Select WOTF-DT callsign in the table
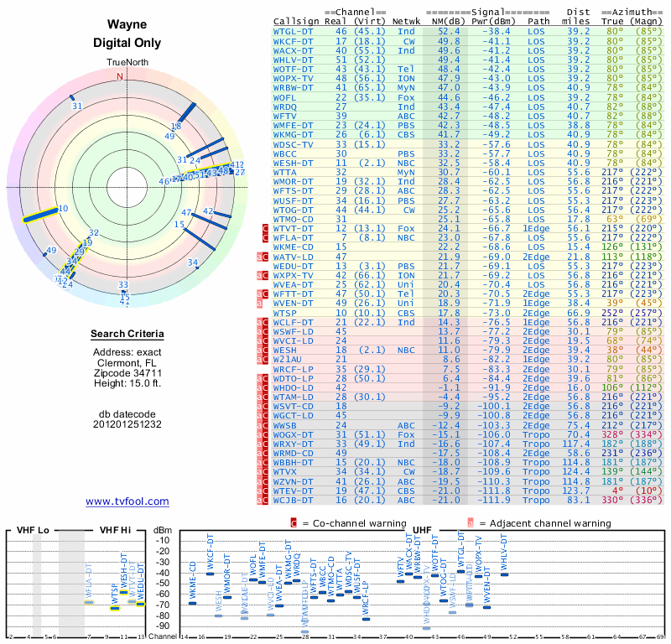This screenshot has width=671, height=644. coord(293,70)
